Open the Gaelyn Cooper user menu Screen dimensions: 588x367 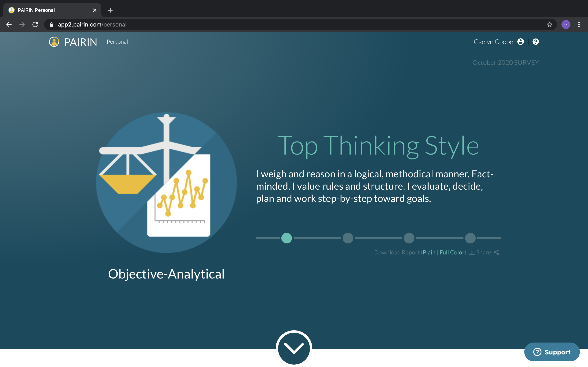[x=494, y=42]
